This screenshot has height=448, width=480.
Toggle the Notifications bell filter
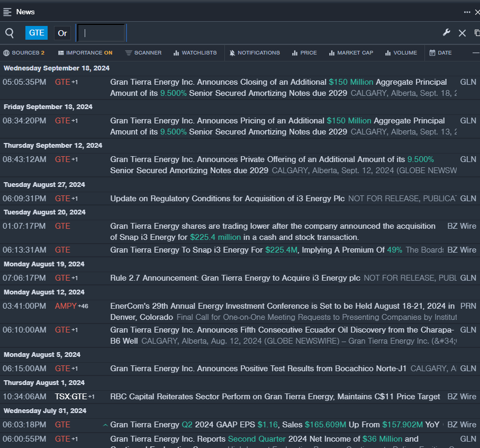click(255, 53)
